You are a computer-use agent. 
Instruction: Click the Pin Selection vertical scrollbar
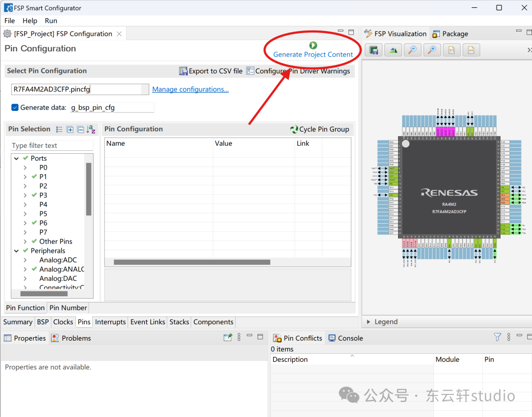point(89,189)
